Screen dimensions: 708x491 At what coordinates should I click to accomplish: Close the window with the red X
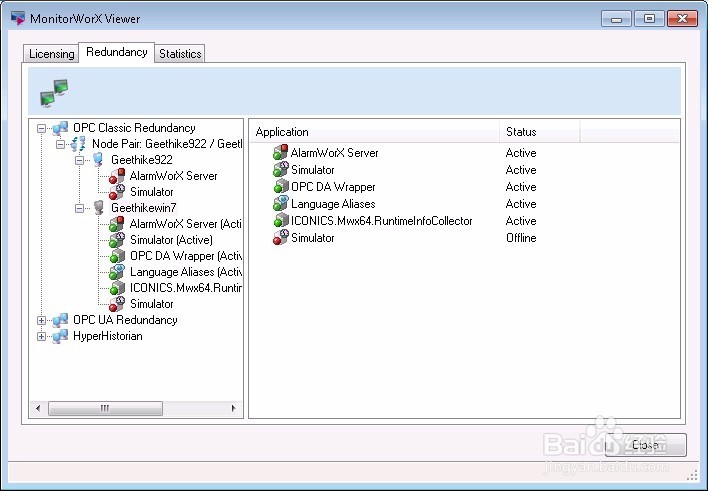pyautogui.click(x=682, y=19)
